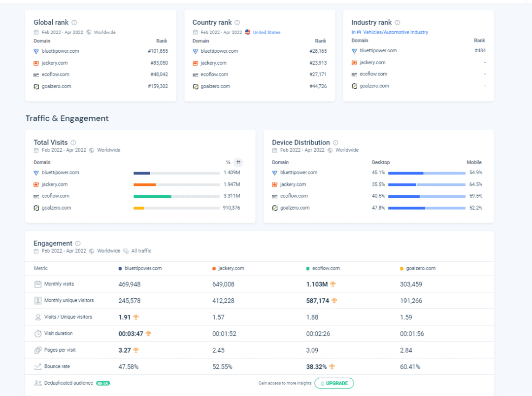The width and height of the screenshot is (532, 396).
Task: Switch Total Visits to percent view
Action: [x=228, y=162]
